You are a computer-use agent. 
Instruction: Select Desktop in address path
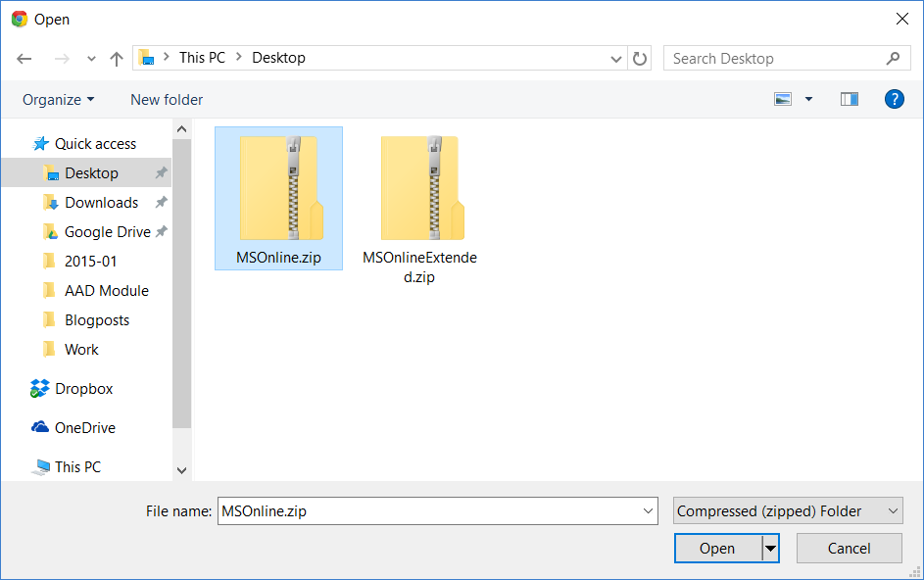click(x=278, y=58)
